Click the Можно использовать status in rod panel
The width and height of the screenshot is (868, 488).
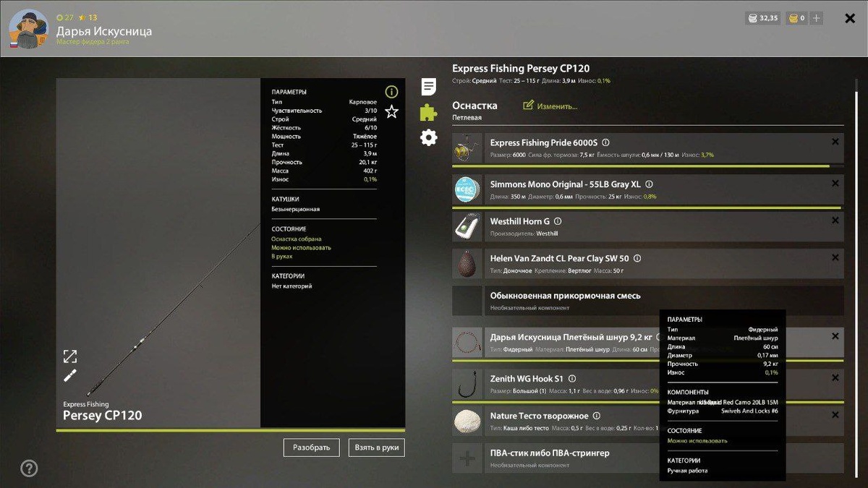click(x=301, y=247)
